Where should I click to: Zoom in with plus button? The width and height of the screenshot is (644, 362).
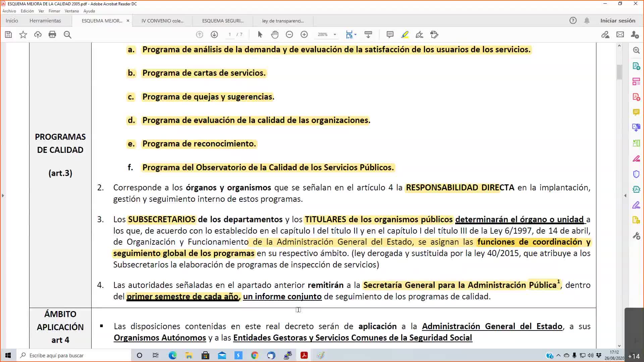304,35
